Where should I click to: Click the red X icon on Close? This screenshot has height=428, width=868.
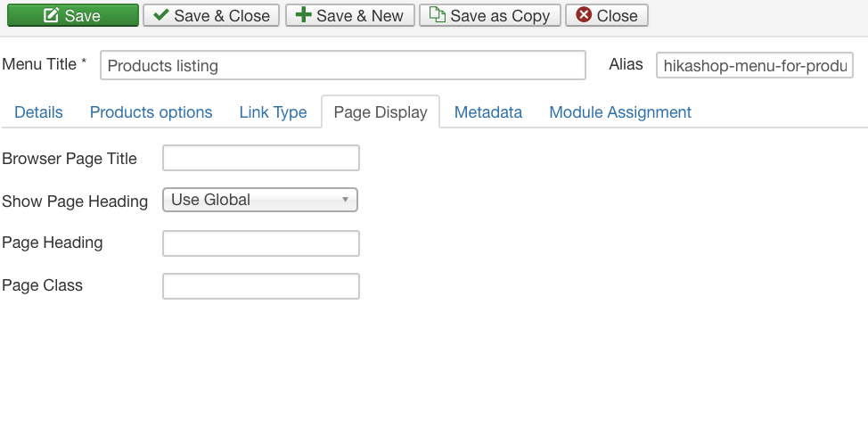(584, 15)
